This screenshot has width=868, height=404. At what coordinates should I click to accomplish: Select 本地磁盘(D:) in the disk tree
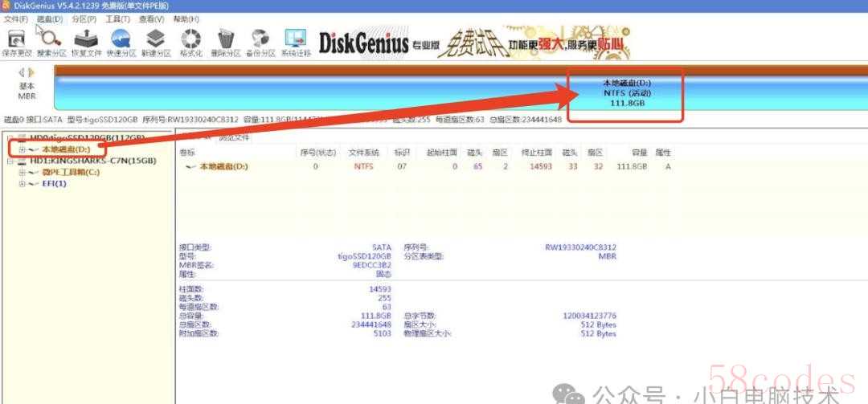pos(66,149)
